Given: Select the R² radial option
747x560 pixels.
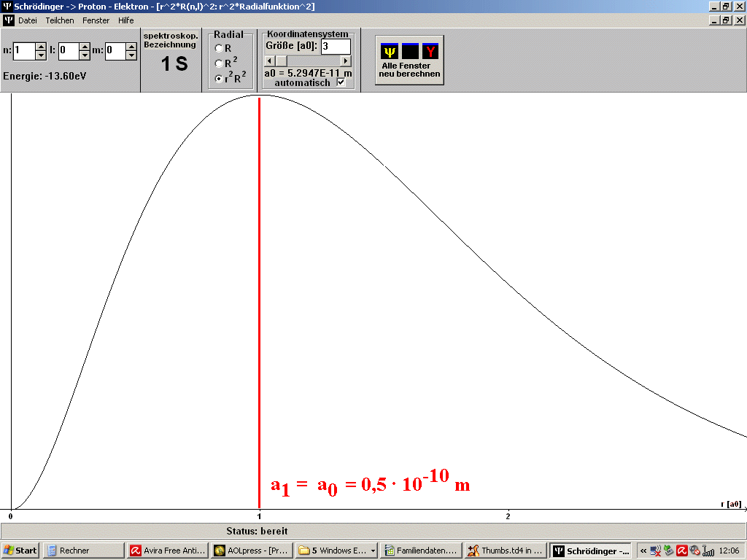Looking at the screenshot, I should click(219, 63).
